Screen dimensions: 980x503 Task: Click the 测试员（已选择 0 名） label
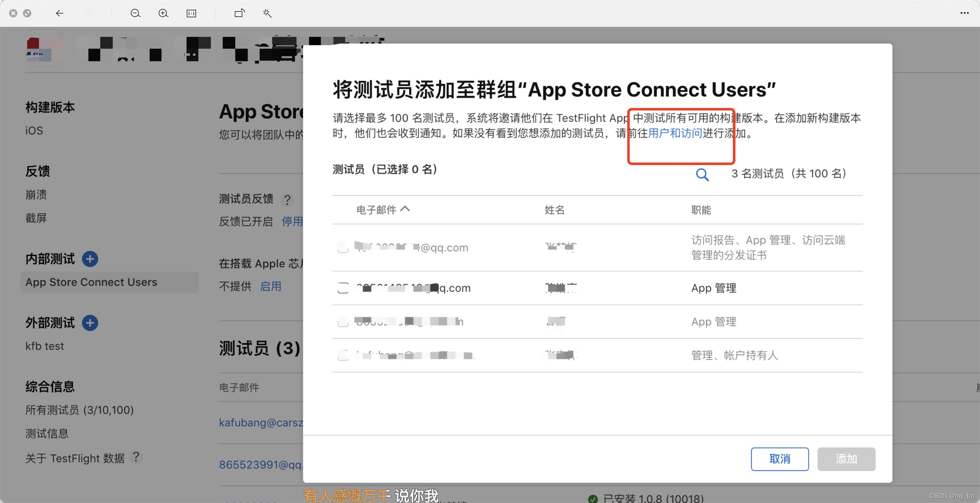pyautogui.click(x=385, y=169)
